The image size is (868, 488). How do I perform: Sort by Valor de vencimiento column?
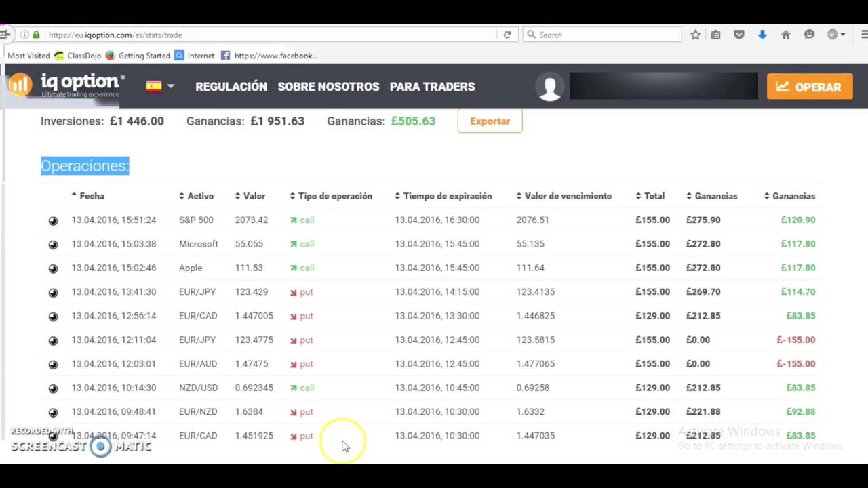coord(564,196)
